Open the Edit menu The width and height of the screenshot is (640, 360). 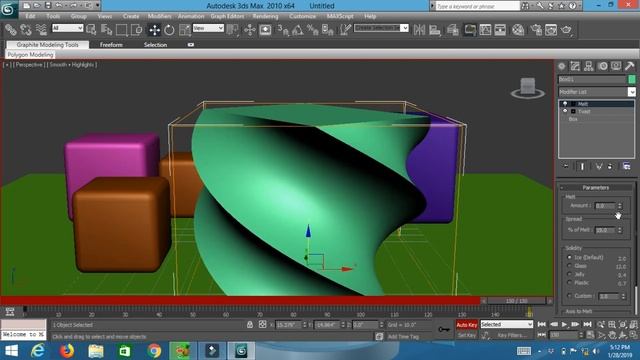30,16
